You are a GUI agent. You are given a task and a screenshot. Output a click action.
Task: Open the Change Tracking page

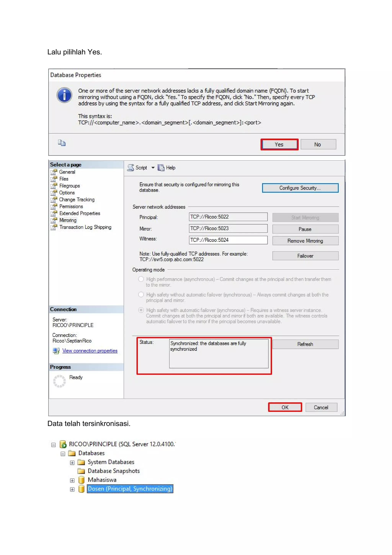tap(77, 200)
